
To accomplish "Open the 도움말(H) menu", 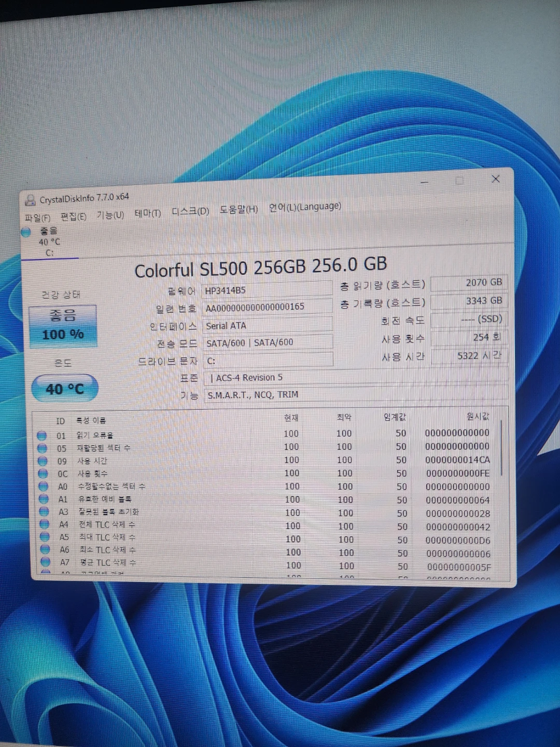I will 239,210.
